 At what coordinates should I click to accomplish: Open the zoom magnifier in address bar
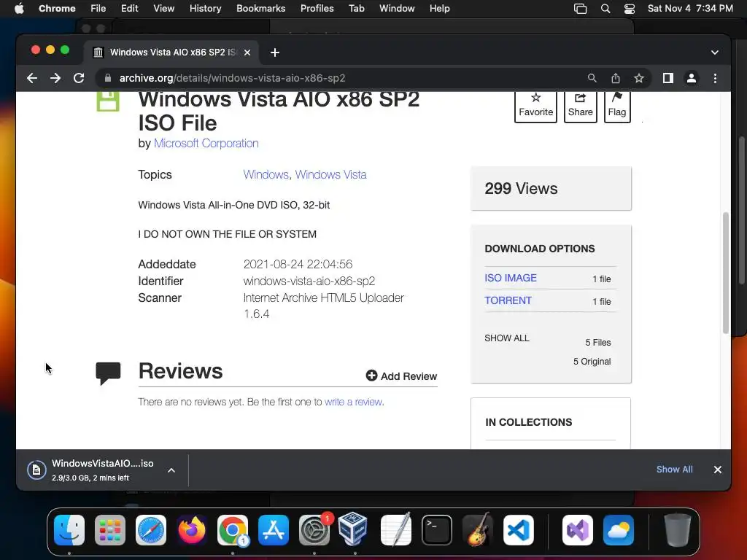592,78
